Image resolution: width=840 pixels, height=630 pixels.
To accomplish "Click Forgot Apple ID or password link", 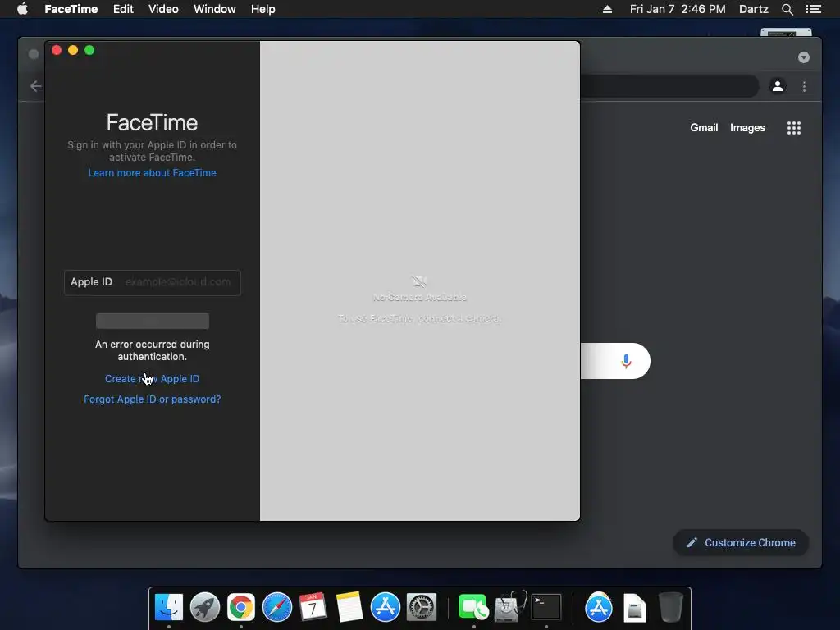I will point(152,399).
